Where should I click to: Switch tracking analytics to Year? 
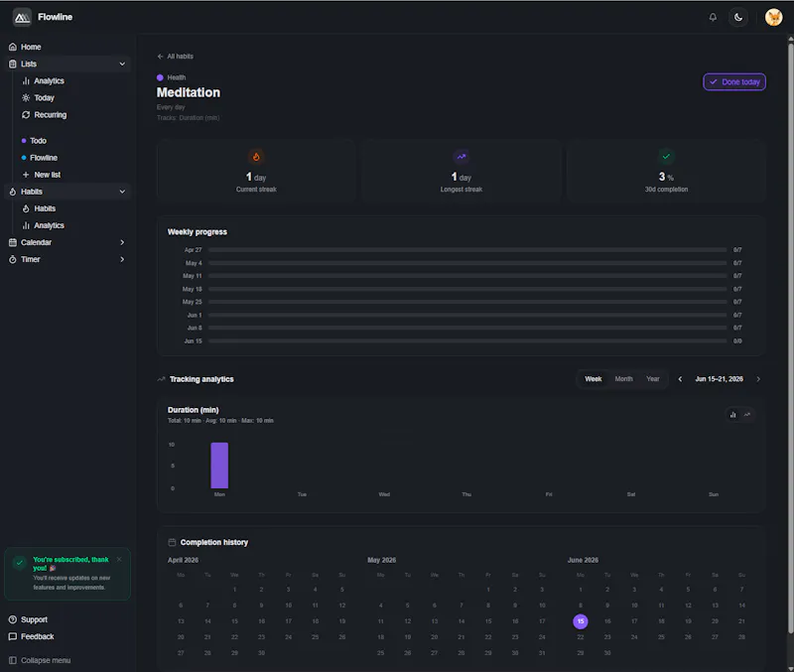pyautogui.click(x=653, y=379)
